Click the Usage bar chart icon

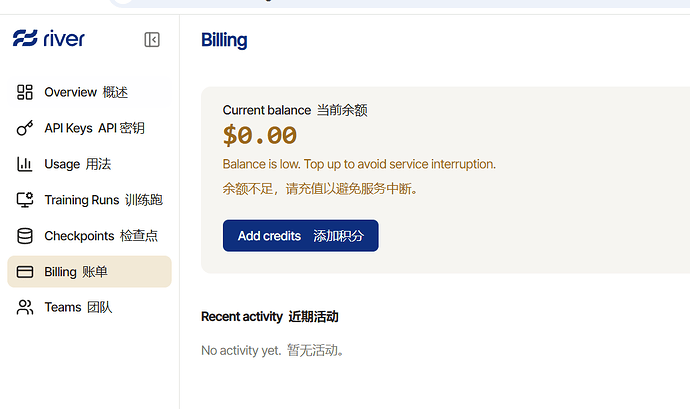(25, 164)
